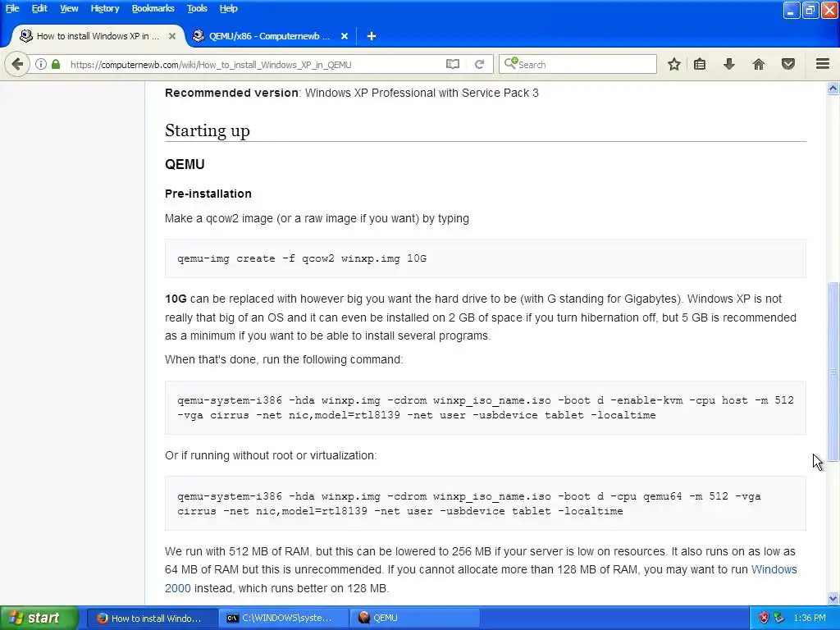This screenshot has width=840, height=630.
Task: Click the bold '10G' text
Action: point(176,299)
